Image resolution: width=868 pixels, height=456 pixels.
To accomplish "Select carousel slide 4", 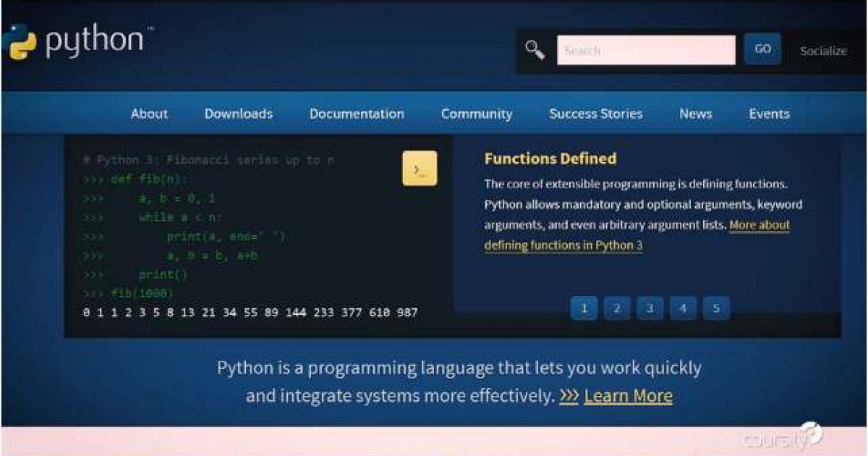I will [x=683, y=308].
